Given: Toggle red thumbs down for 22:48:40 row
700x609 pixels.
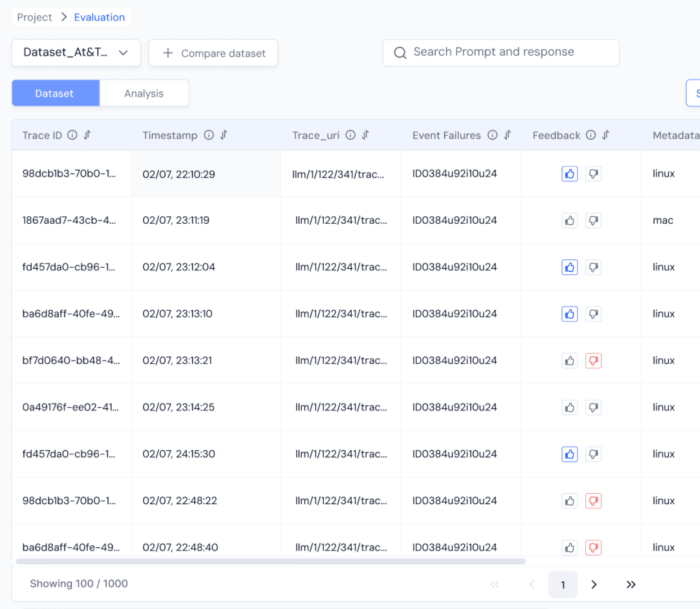Looking at the screenshot, I should click(593, 547).
